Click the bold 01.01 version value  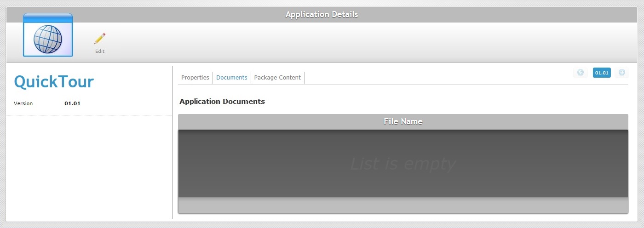tap(72, 103)
